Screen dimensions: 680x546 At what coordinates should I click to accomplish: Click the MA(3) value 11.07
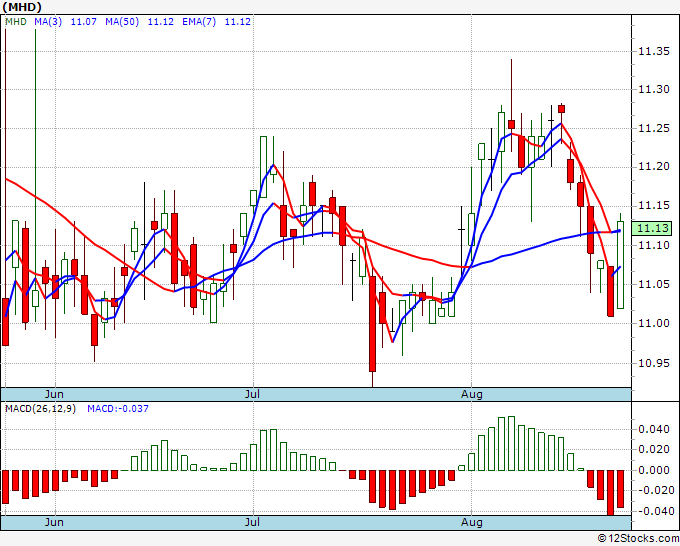tap(83, 22)
